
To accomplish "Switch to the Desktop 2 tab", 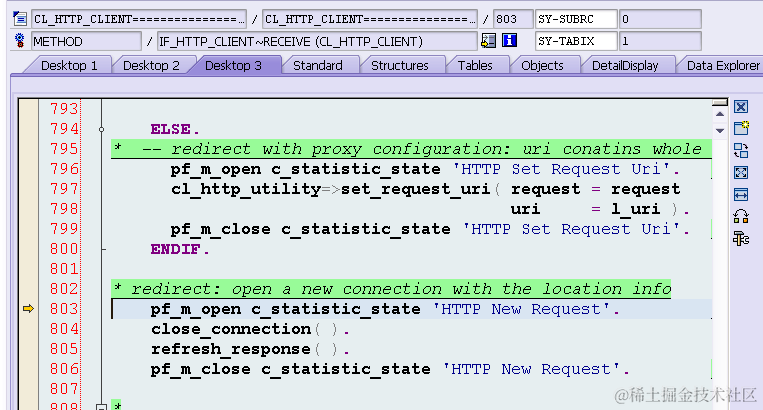I will click(x=151, y=66).
